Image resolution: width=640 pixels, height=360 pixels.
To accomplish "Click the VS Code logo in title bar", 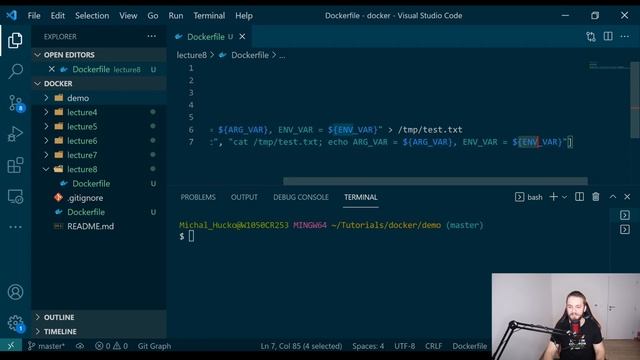I will click(11, 16).
